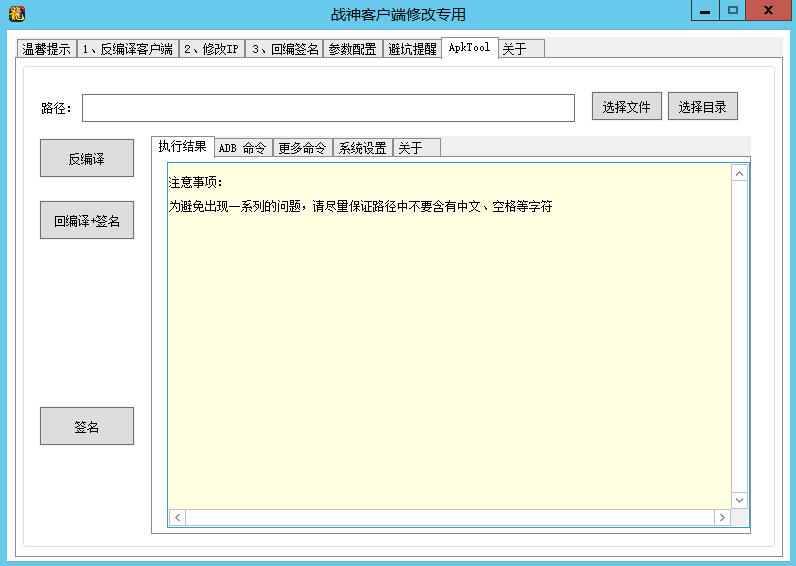The width and height of the screenshot is (796, 566).
Task: Open the 更多命令 tab
Action: tap(302, 148)
